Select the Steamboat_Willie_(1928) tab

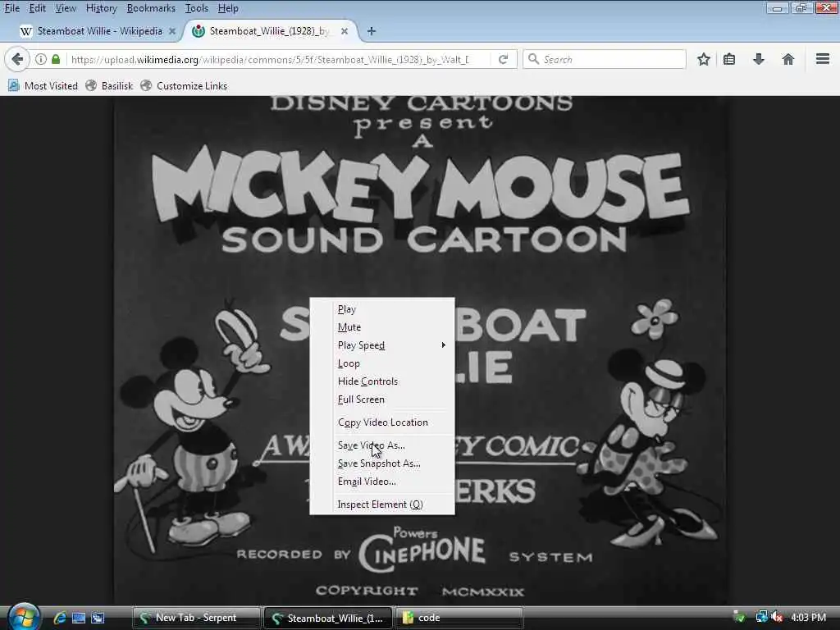[x=271, y=31]
